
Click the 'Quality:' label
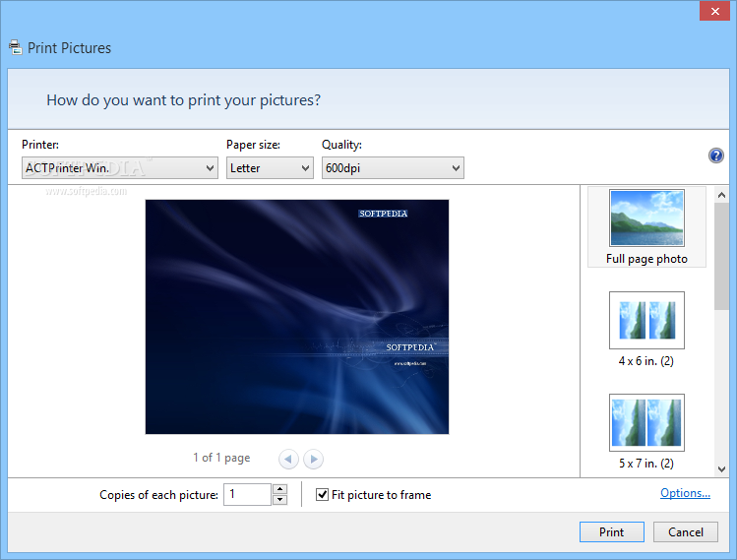point(341,145)
